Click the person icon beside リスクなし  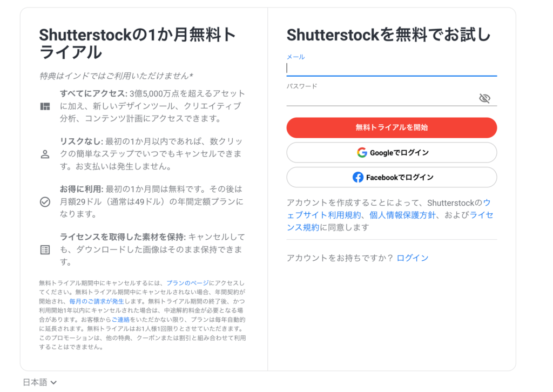coord(45,154)
